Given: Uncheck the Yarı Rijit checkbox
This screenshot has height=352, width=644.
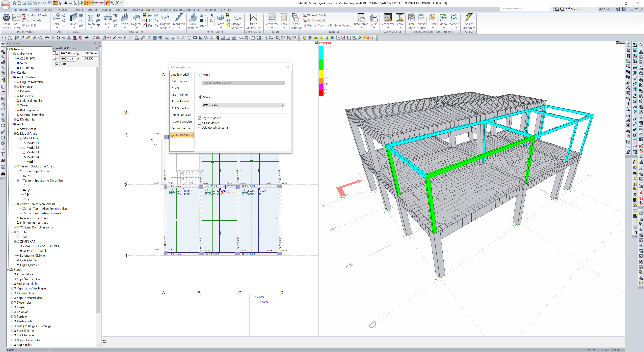Looking at the screenshot, I should (x=23, y=25).
